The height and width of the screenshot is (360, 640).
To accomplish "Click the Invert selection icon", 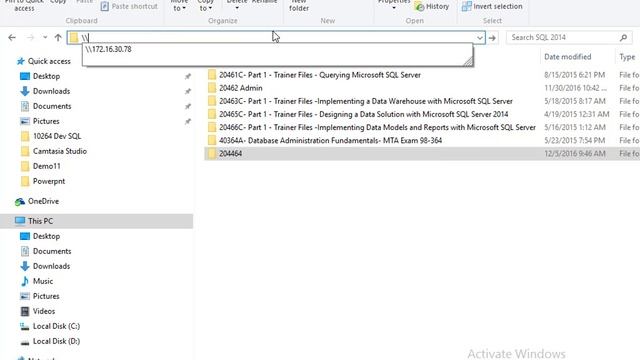I will tap(467, 6).
